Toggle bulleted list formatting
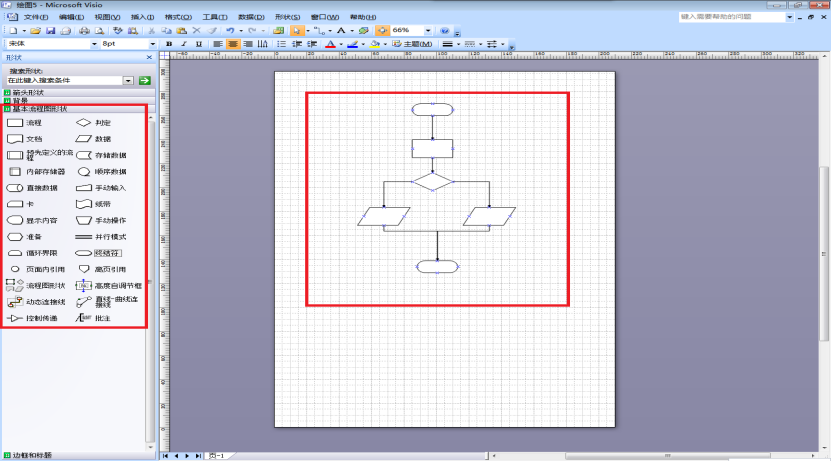 click(281, 44)
